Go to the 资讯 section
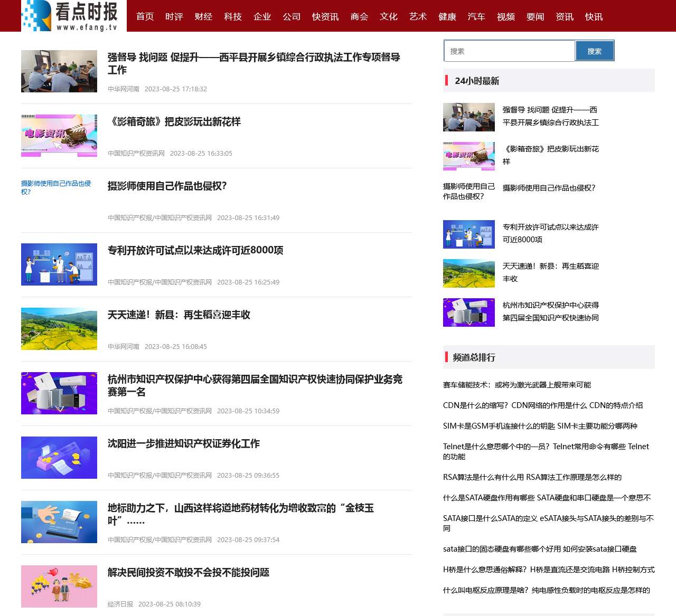 565,17
